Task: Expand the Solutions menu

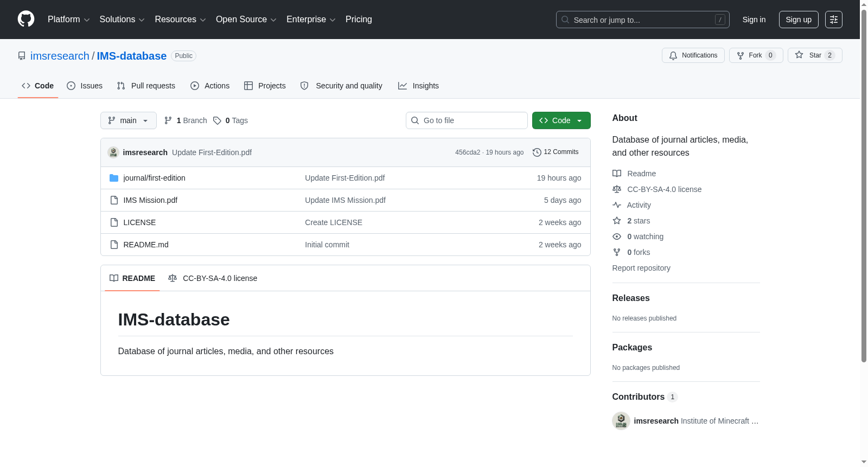Action: tap(122, 20)
